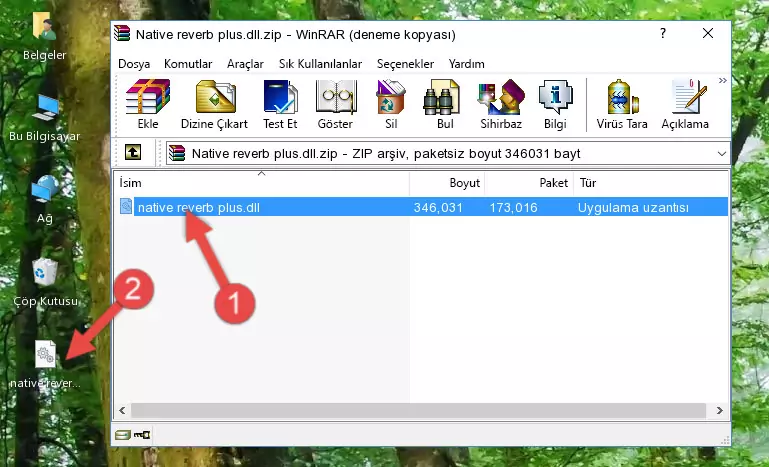Click size value 346,031
The image size is (769, 467).
coord(438,208)
